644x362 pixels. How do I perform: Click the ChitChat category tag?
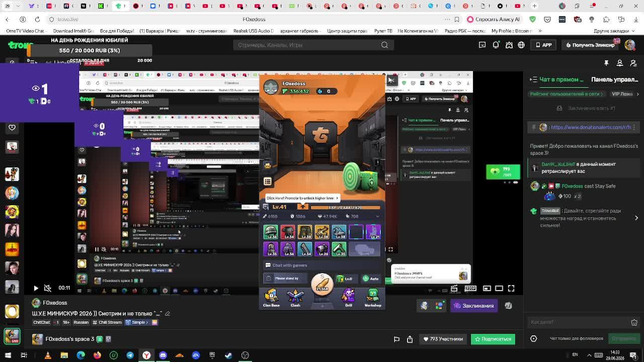point(42,322)
